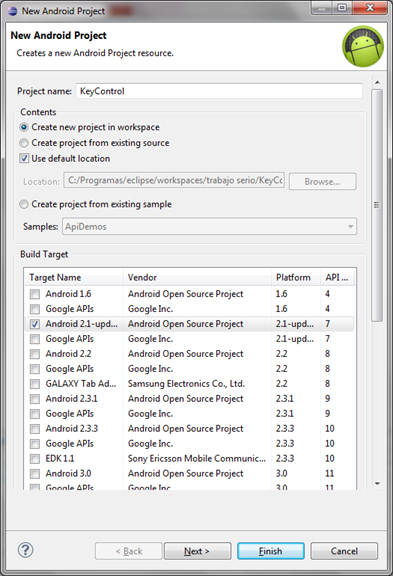Click Android Open Source Project in Android 2.2 row

click(x=185, y=354)
